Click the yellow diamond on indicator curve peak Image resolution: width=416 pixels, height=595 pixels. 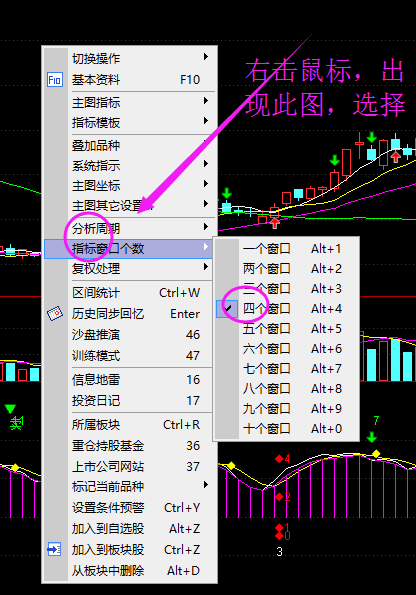point(376,453)
